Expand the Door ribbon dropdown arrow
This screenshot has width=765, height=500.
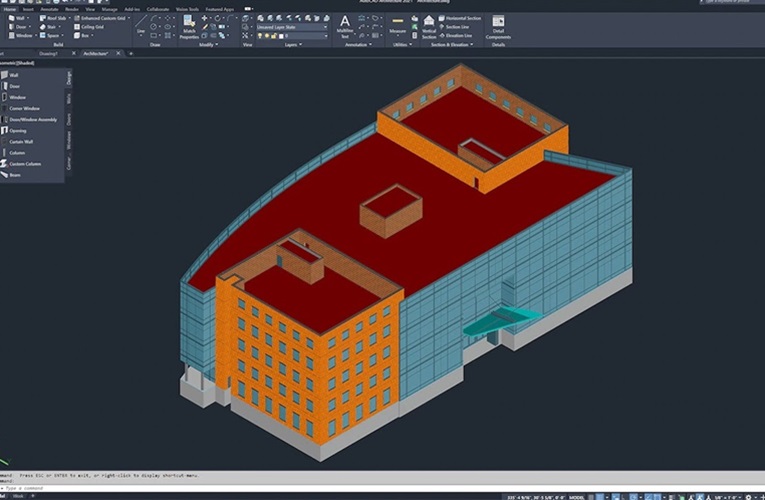tap(31, 27)
